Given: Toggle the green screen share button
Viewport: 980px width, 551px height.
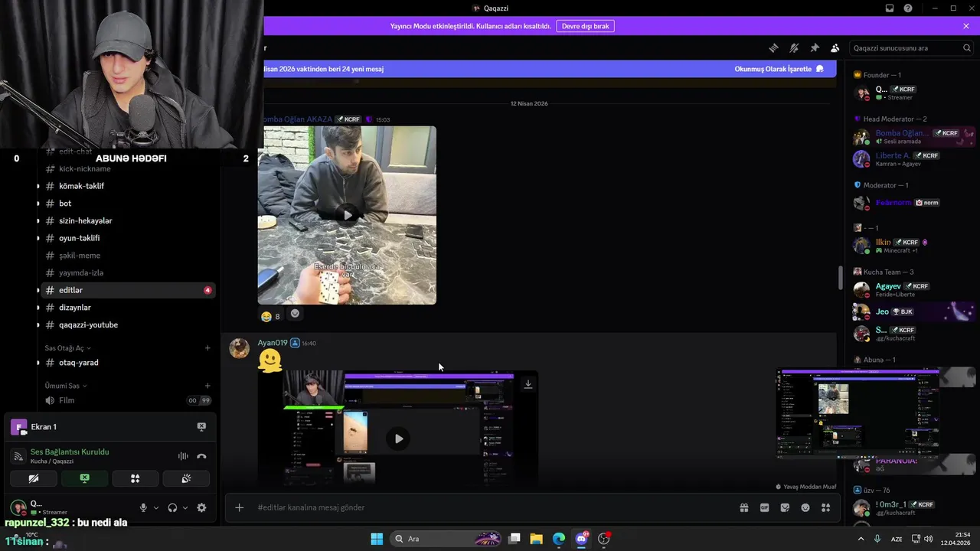Looking at the screenshot, I should click(84, 478).
